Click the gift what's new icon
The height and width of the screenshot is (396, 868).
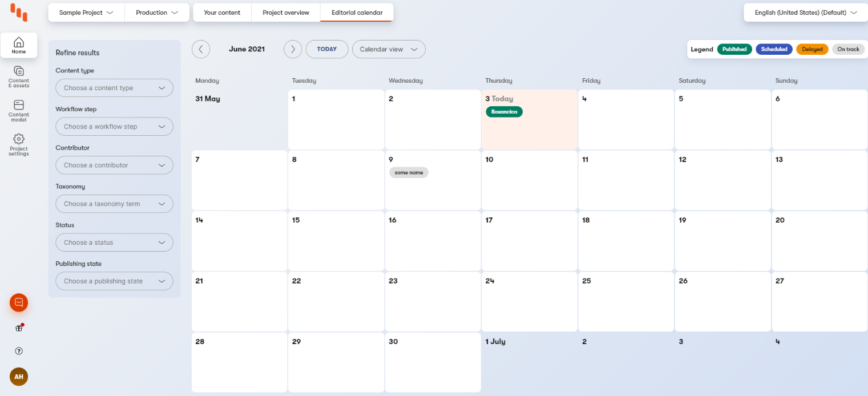[x=19, y=328]
